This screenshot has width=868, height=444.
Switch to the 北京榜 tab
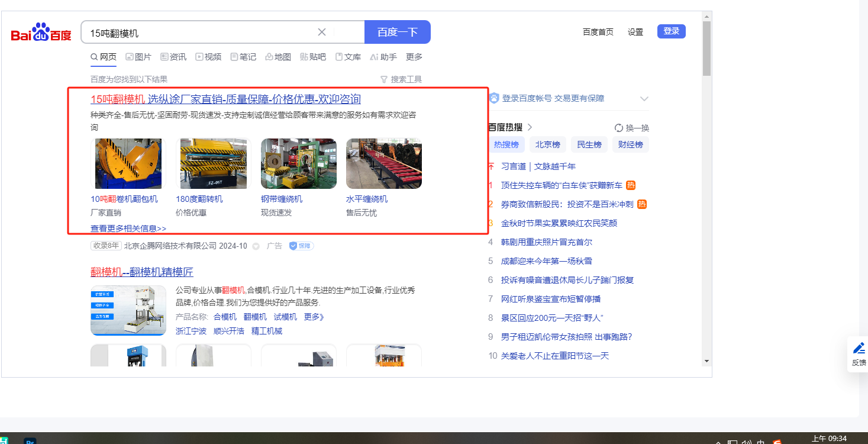click(548, 144)
